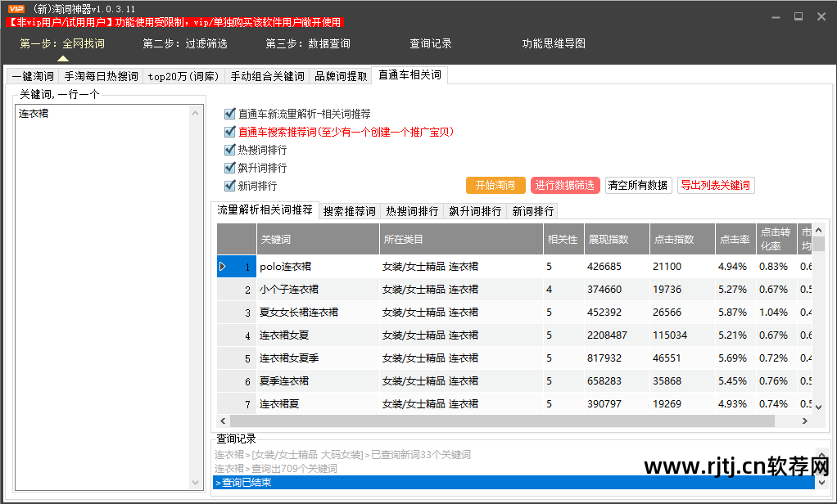This screenshot has width=837, height=504.
Task: Uncheck 飙升词排行
Action: pyautogui.click(x=230, y=167)
